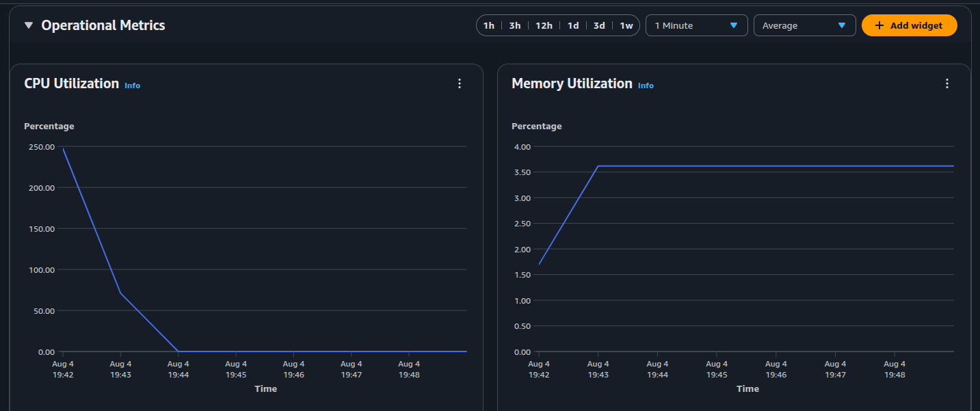Screen dimensions: 980x411
Task: Click Memory chart 19:45 time label
Action: tap(717, 369)
